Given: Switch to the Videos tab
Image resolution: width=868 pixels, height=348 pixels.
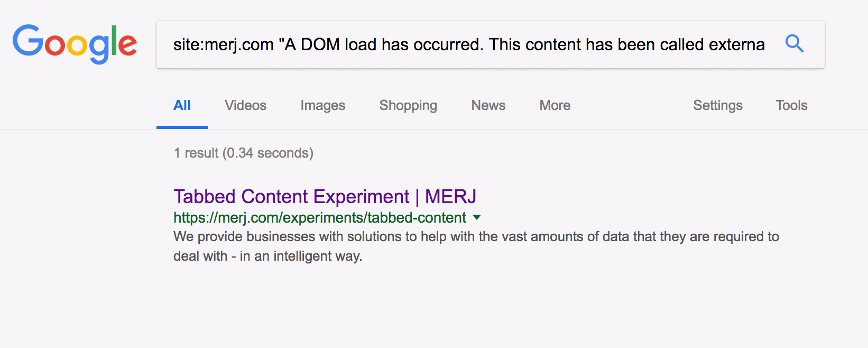Looking at the screenshot, I should [x=245, y=105].
